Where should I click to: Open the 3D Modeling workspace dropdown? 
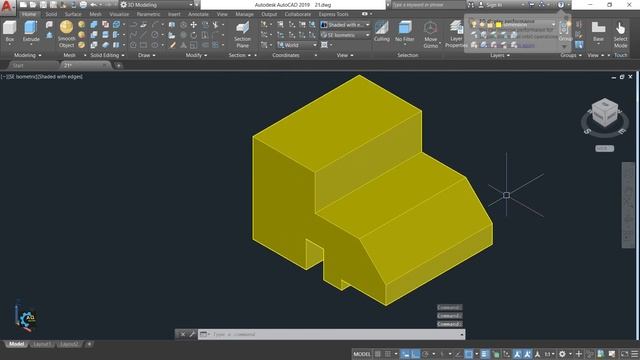(x=158, y=5)
